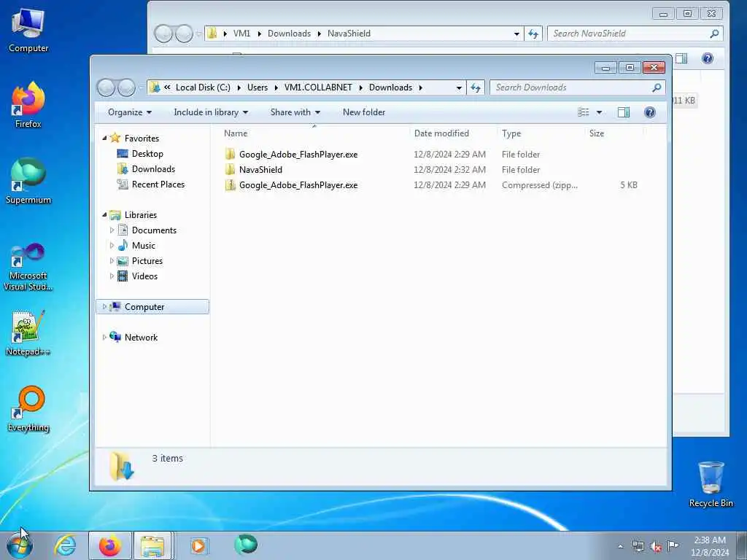The image size is (747, 560).
Task: Click the Help icon in the NavaShield window
Action: [x=708, y=58]
